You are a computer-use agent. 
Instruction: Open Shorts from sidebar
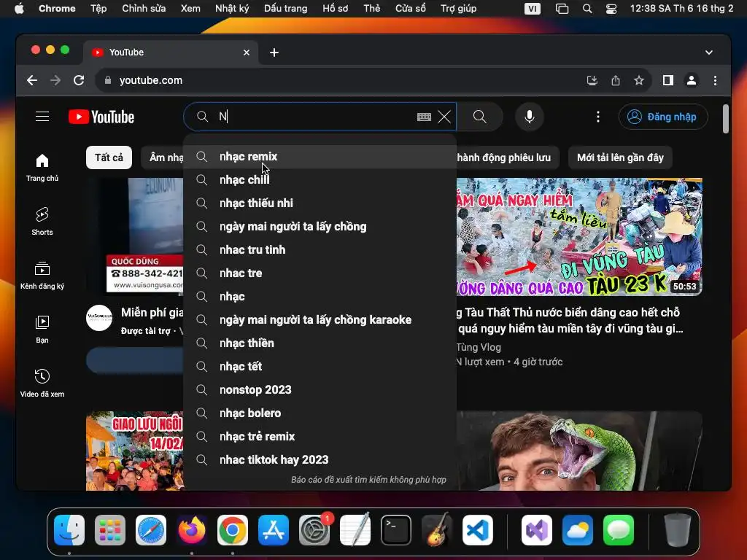click(x=42, y=222)
